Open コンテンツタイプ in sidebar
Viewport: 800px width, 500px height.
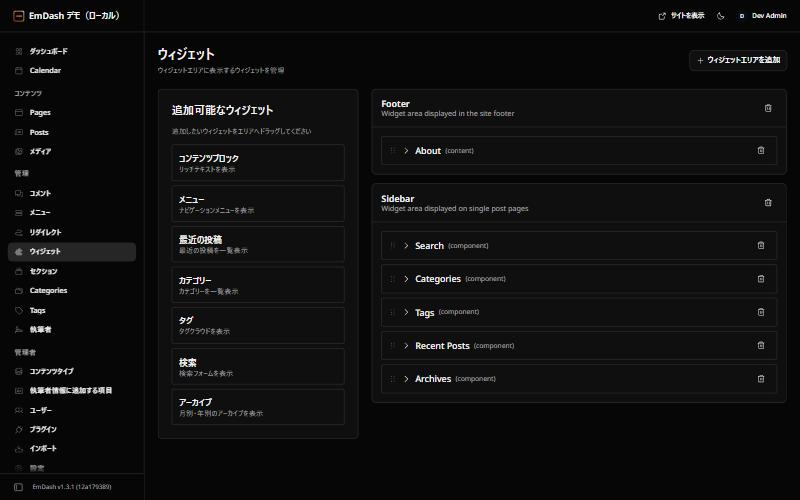click(72, 371)
